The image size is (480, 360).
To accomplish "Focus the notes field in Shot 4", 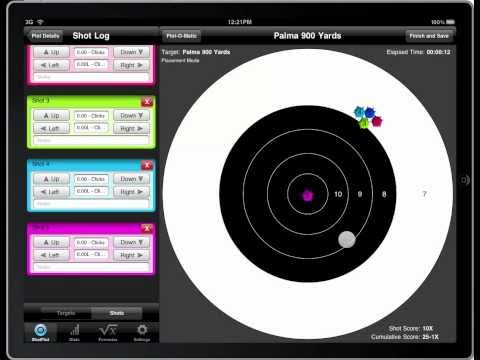I will pos(91,204).
